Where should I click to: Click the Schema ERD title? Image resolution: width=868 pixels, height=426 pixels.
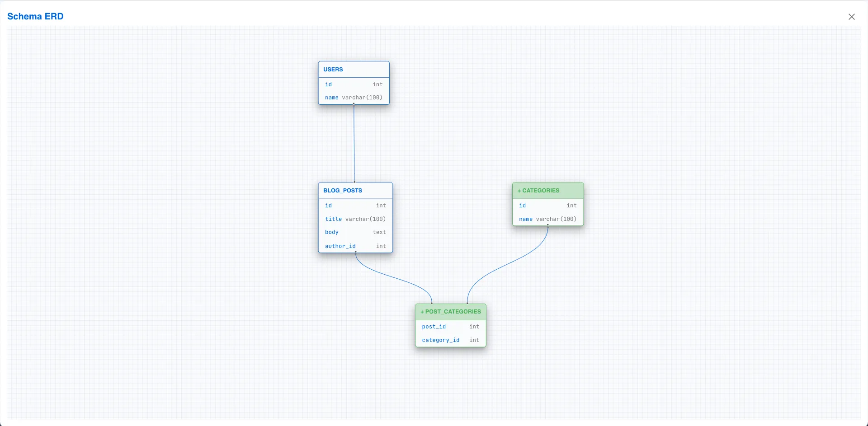[x=35, y=16]
